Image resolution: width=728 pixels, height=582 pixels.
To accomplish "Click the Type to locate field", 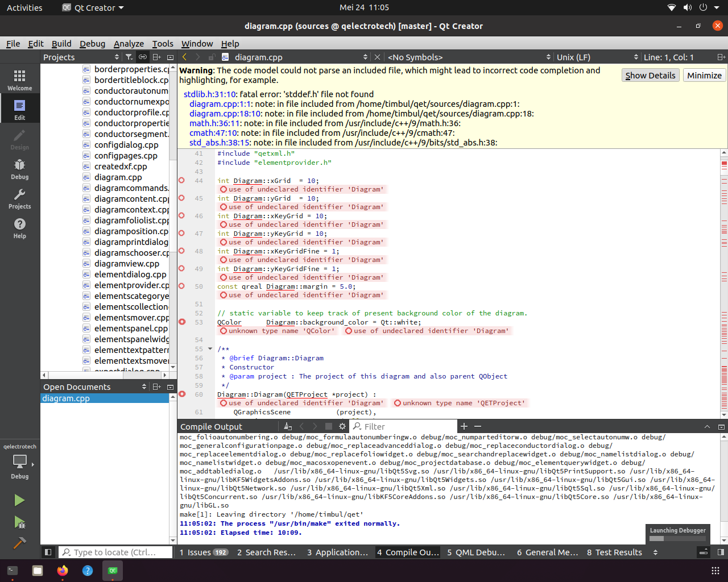I will tap(117, 552).
